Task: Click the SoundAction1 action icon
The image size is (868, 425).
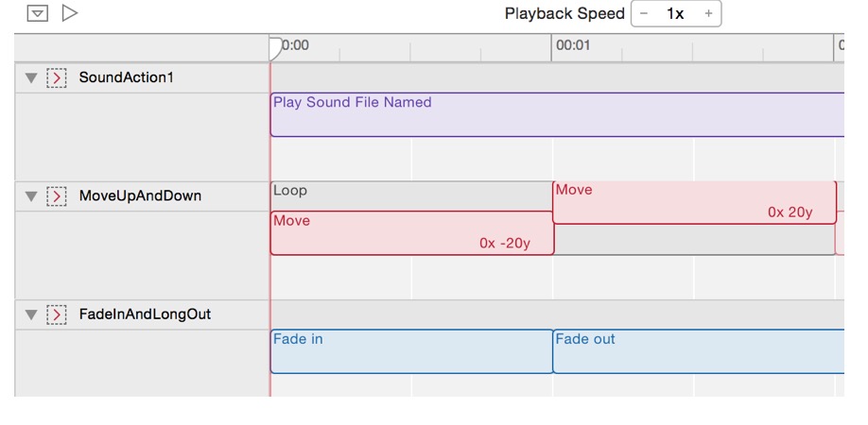Action: point(57,78)
